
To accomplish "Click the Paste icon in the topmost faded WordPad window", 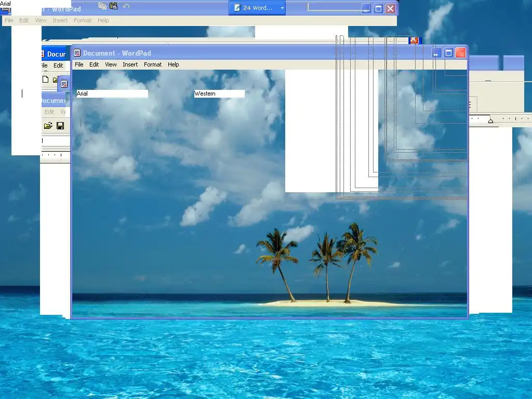I will 114,6.
